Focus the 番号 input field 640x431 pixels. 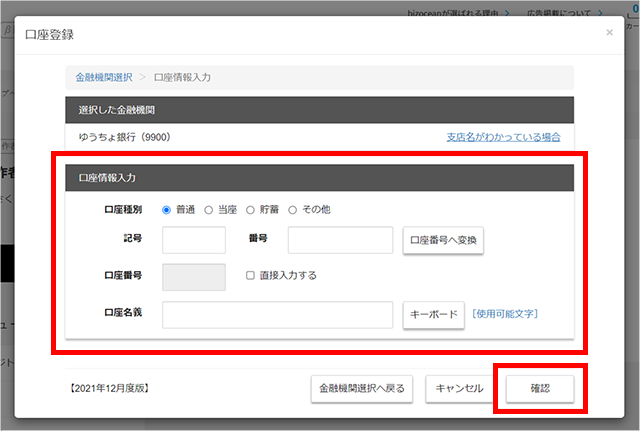click(x=340, y=240)
